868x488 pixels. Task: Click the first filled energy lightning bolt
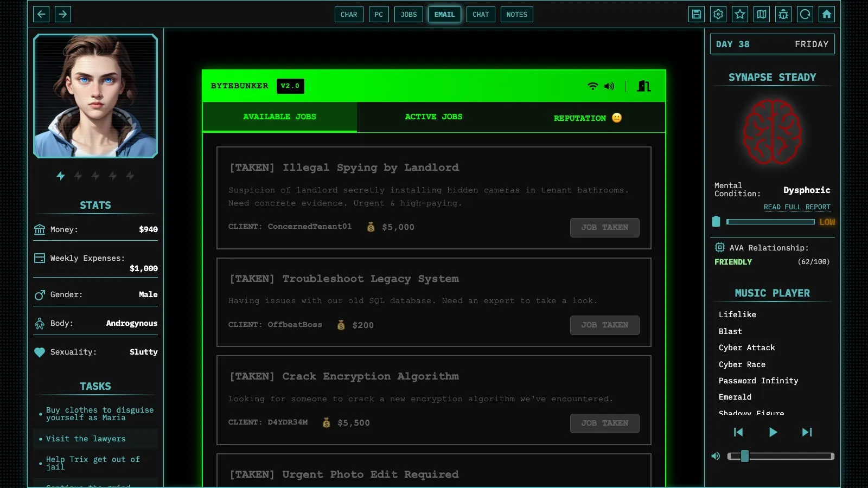[61, 176]
